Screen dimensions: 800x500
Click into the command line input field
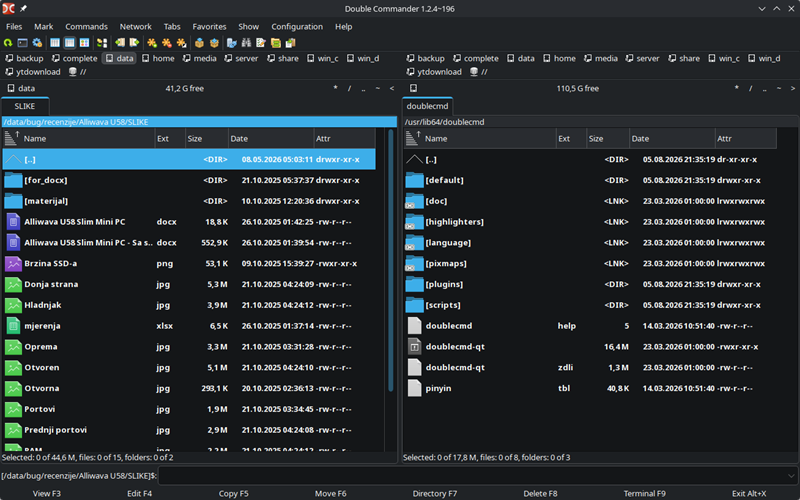477,476
